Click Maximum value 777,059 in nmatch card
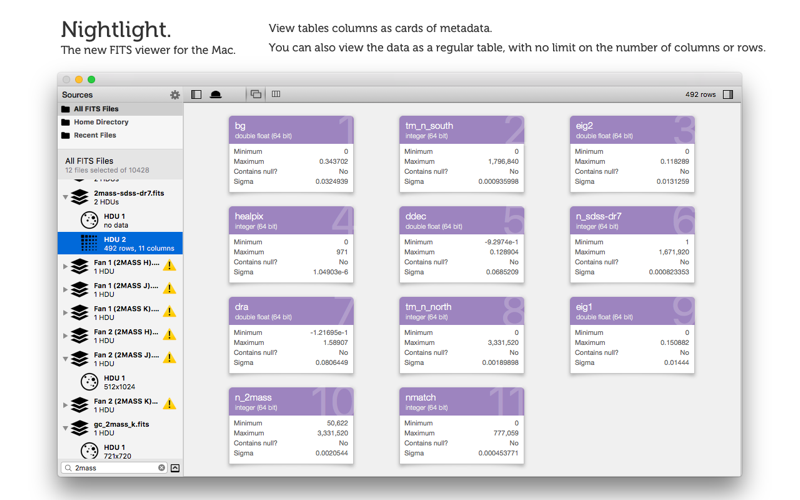The image size is (800, 500). tap(506, 433)
